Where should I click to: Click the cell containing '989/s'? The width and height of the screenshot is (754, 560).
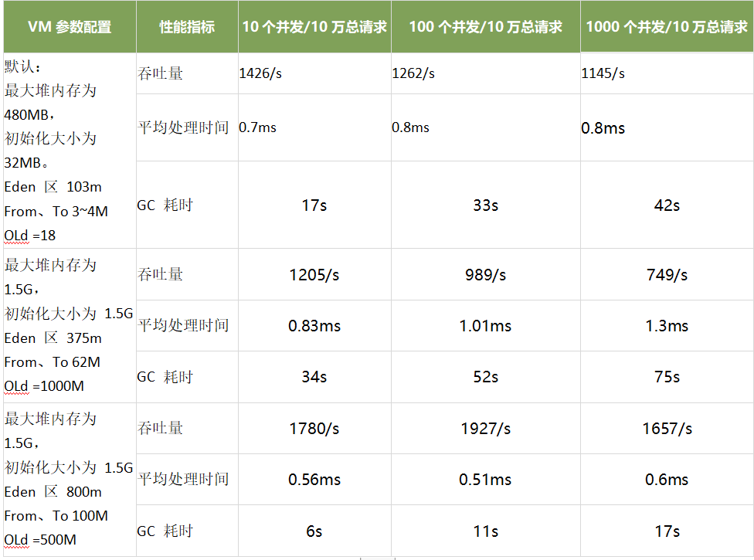(486, 274)
